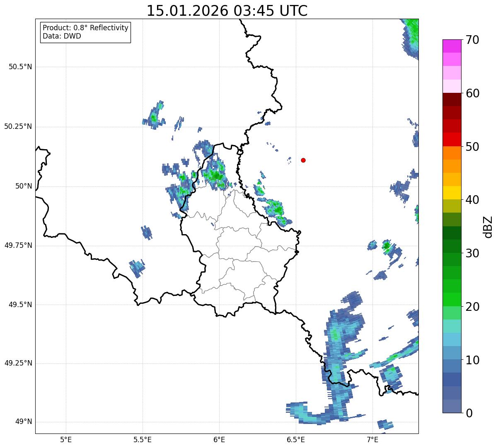The image size is (498, 448).
Task: Click the 5°E longitude tick label
Action: tap(66, 439)
